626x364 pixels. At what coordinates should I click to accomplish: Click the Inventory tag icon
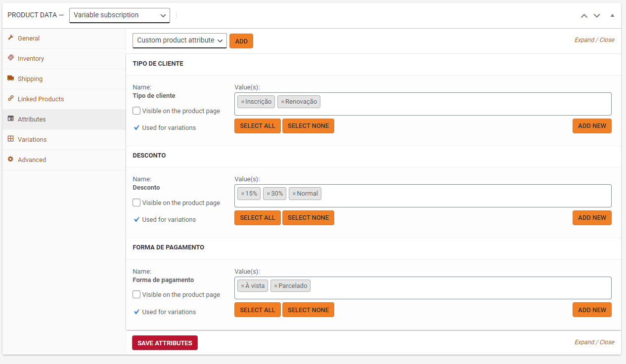[x=10, y=58]
